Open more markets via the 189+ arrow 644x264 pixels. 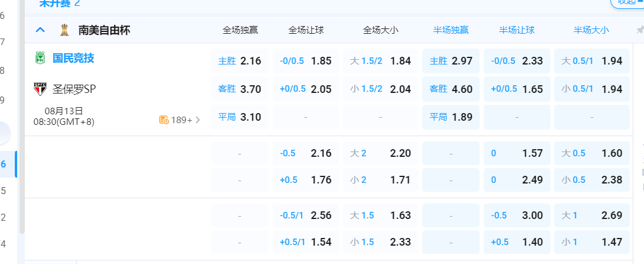(x=198, y=120)
